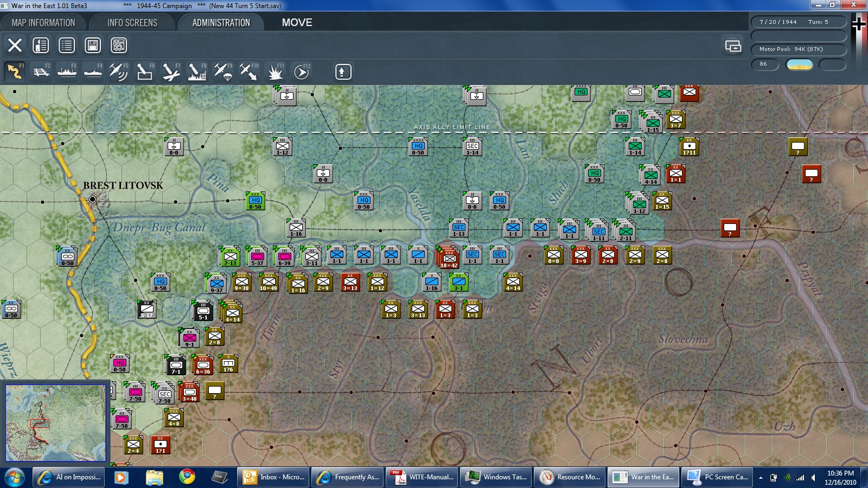Click the field showing 86
Viewport: 868px width, 488px height.
[x=765, y=65]
